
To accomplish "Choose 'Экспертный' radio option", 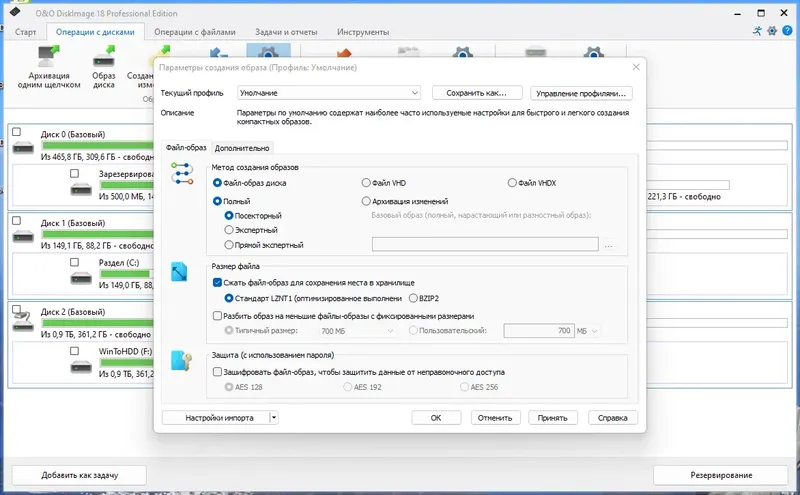I will 229,230.
